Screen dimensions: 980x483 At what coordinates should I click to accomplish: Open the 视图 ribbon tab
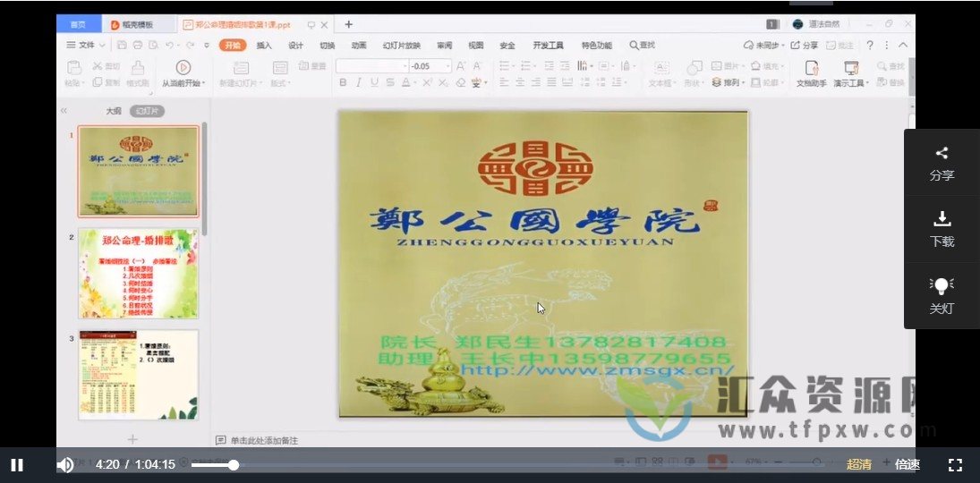tap(475, 45)
